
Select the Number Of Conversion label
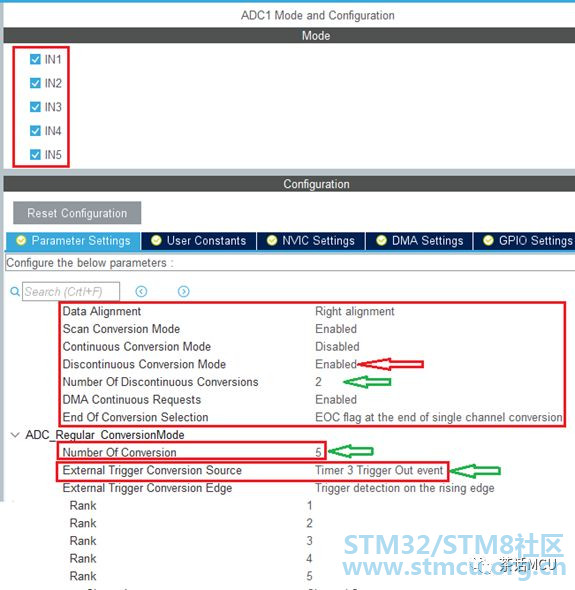tap(119, 453)
